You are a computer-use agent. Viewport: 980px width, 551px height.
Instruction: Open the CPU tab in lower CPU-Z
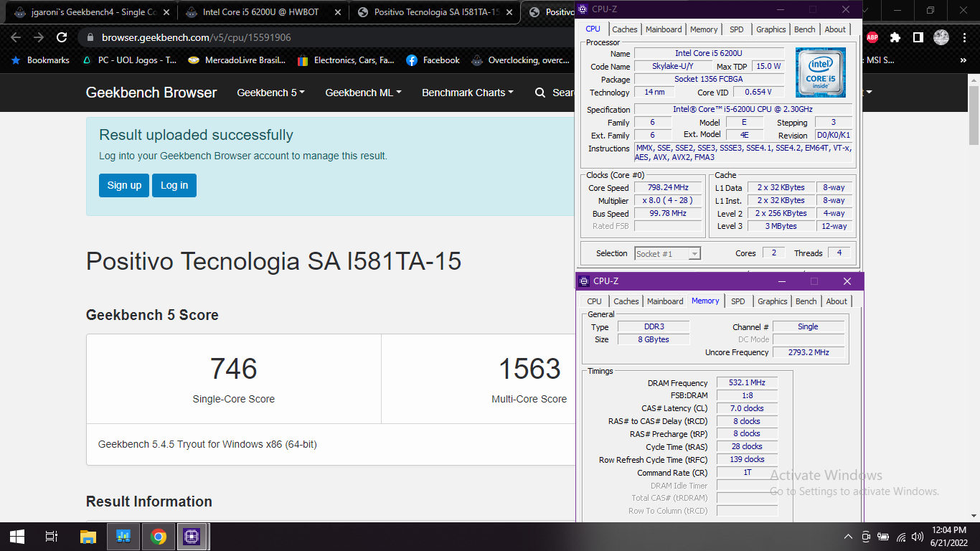594,301
